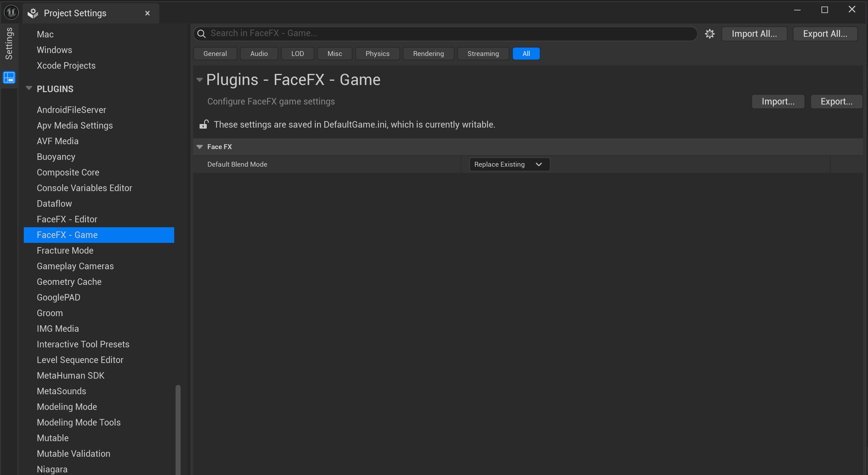Maximize the Project Settings window
This screenshot has width=868, height=475.
click(824, 10)
